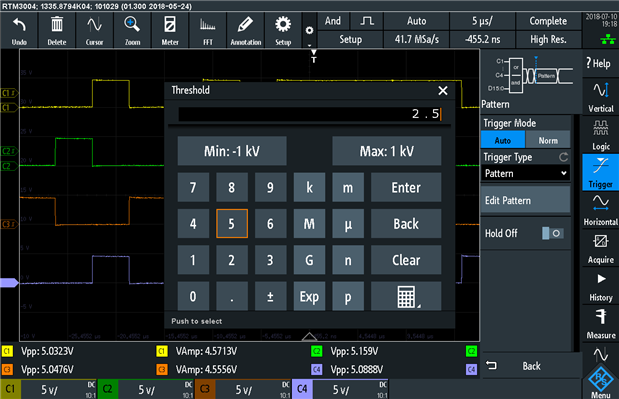Tap keypad digit 7
The width and height of the screenshot is (619, 399).
pos(193,187)
